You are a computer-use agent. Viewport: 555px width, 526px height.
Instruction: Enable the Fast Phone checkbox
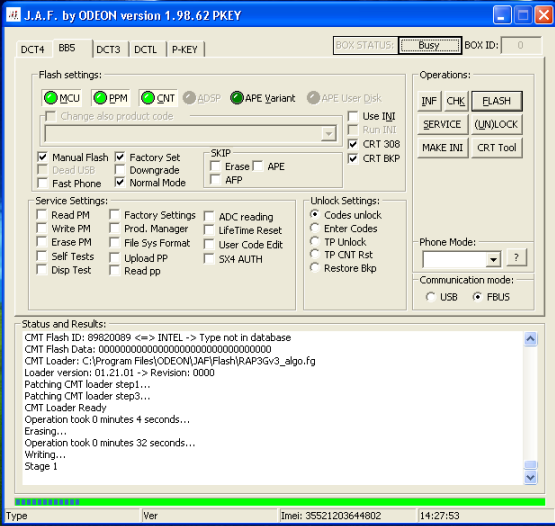42,183
